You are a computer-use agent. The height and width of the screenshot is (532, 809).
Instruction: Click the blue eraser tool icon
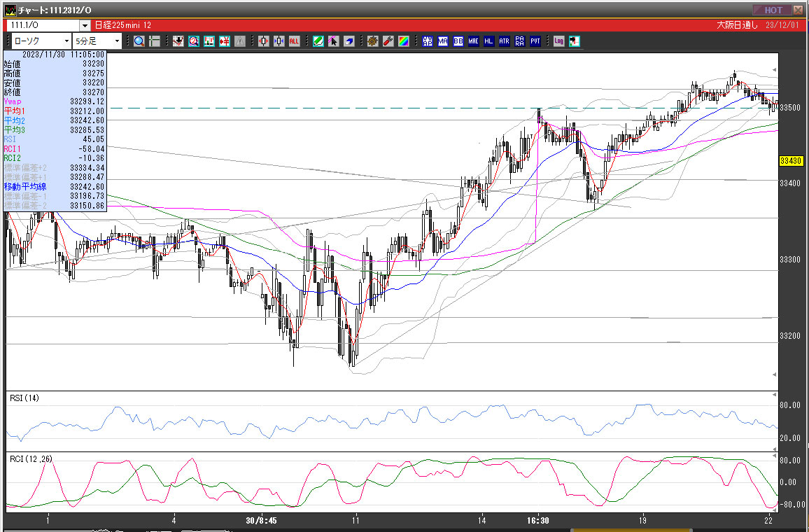click(349, 41)
